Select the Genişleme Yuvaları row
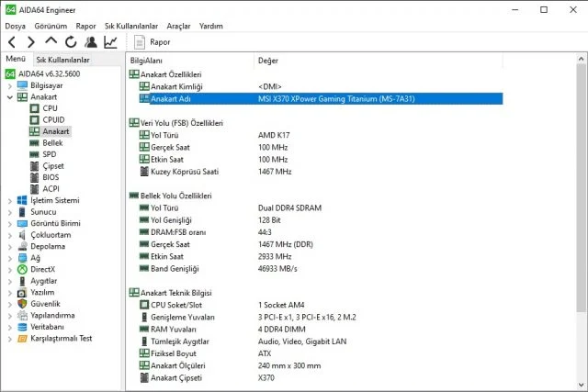 (x=321, y=318)
